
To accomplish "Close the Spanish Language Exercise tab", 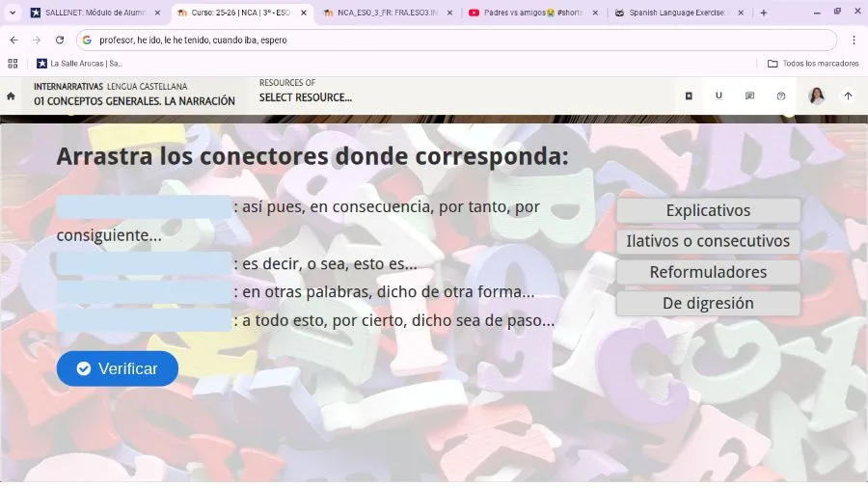I will [x=741, y=13].
